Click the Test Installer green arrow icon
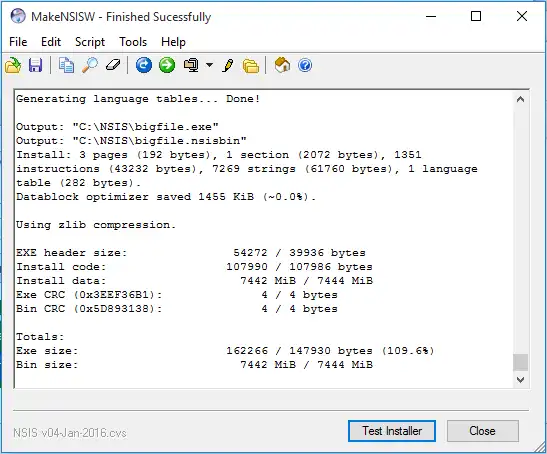The image size is (547, 454). (167, 65)
